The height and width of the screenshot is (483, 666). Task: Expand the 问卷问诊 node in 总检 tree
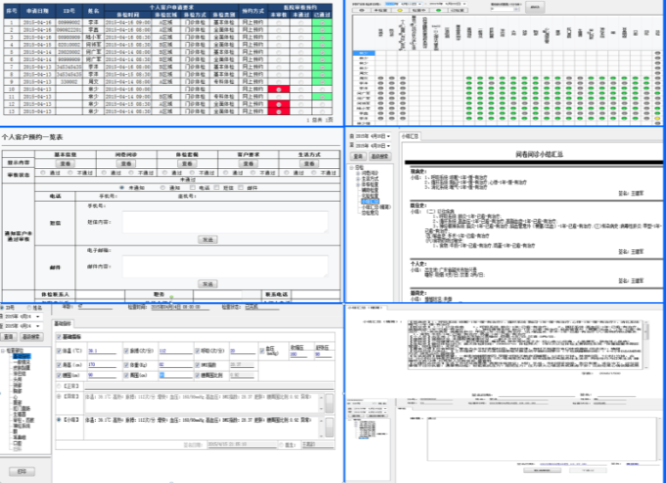tap(358, 174)
